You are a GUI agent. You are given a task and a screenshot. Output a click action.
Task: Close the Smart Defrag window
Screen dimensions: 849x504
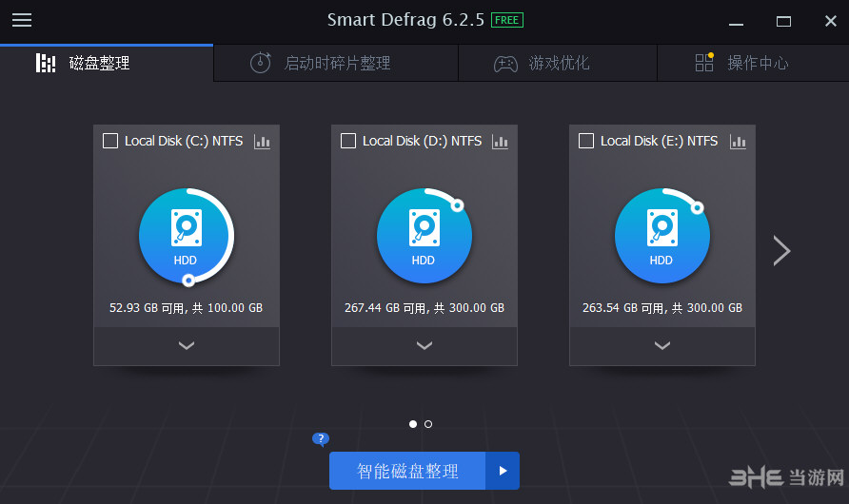(x=831, y=21)
